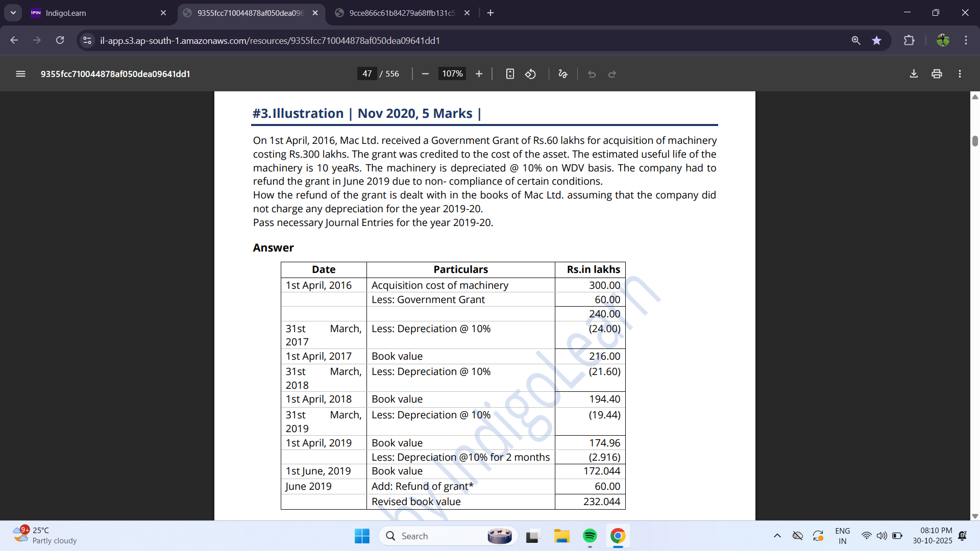Activate the draw annotation tool
Image resolution: width=980 pixels, height=551 pixels.
tap(563, 74)
